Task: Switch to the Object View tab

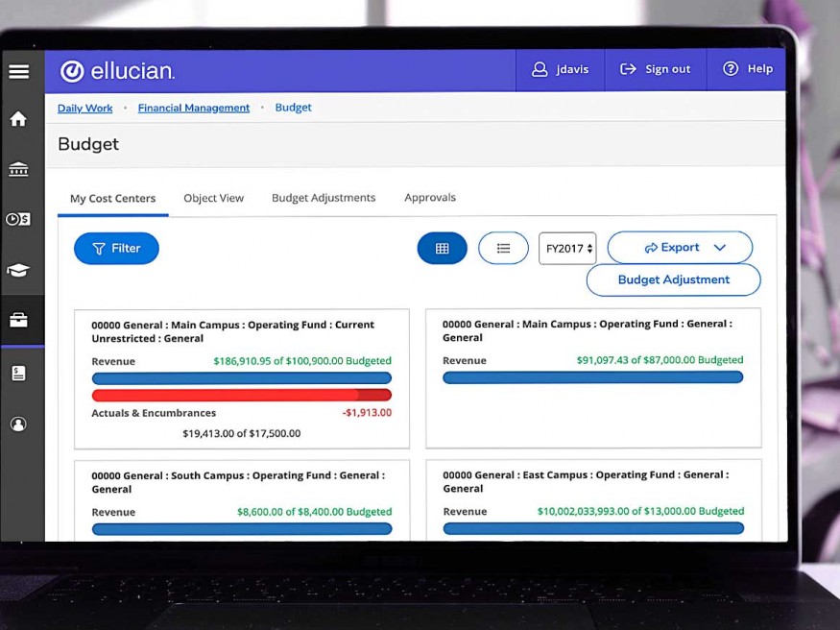Action: pyautogui.click(x=213, y=198)
